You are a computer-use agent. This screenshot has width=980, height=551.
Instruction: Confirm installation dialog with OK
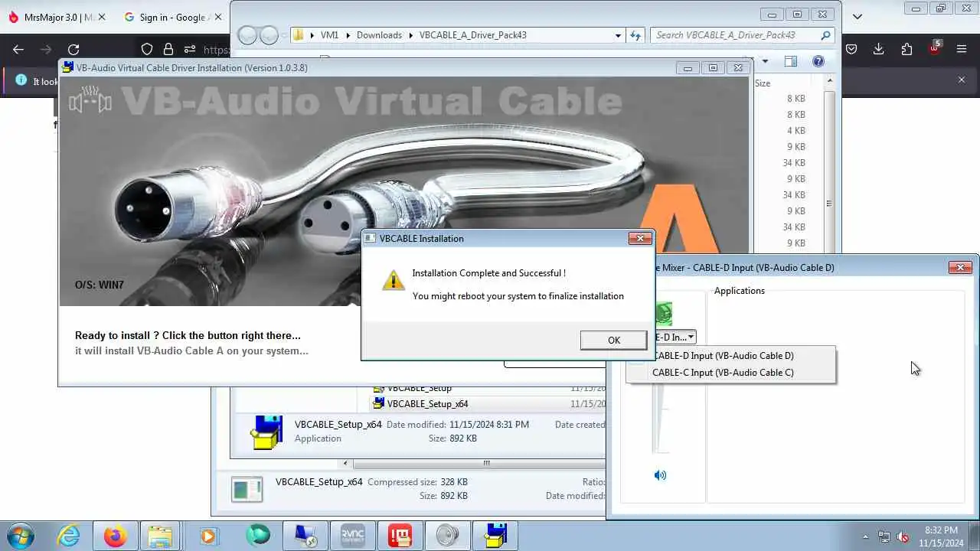coord(613,340)
